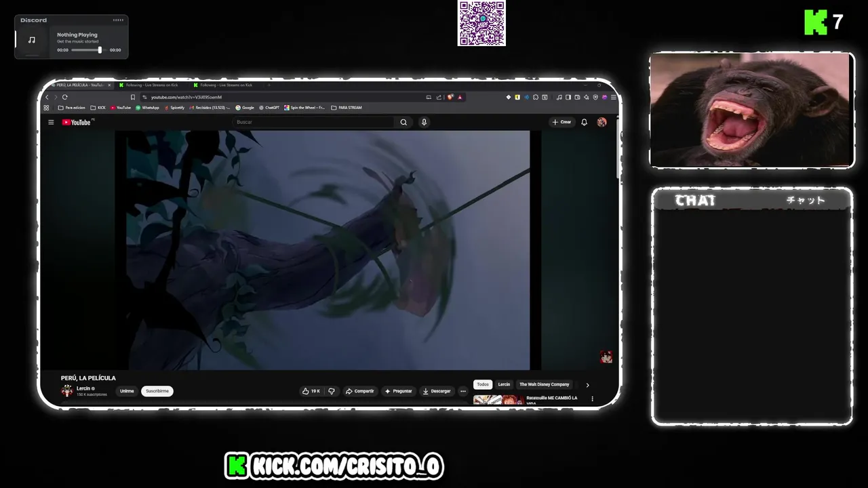
Task: Click the Brave Shields lion icon
Action: pos(450,97)
